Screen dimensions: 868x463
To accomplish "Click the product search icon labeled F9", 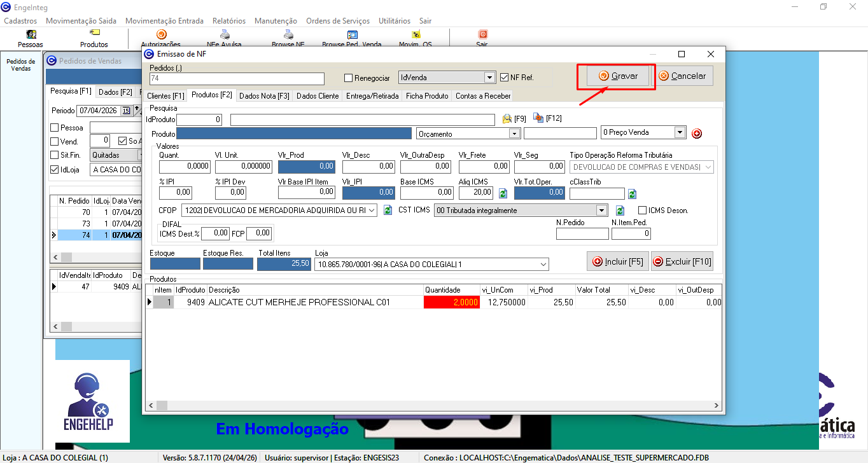I will [x=507, y=118].
